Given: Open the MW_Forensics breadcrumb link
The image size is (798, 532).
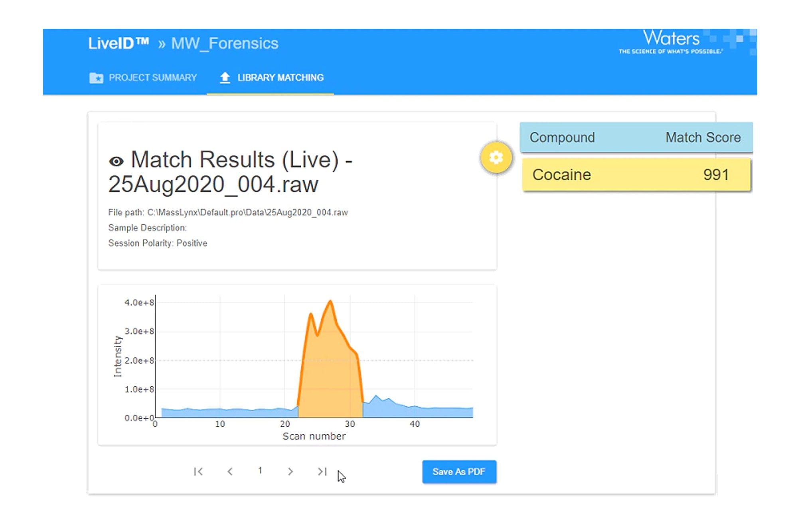Looking at the screenshot, I should click(225, 44).
